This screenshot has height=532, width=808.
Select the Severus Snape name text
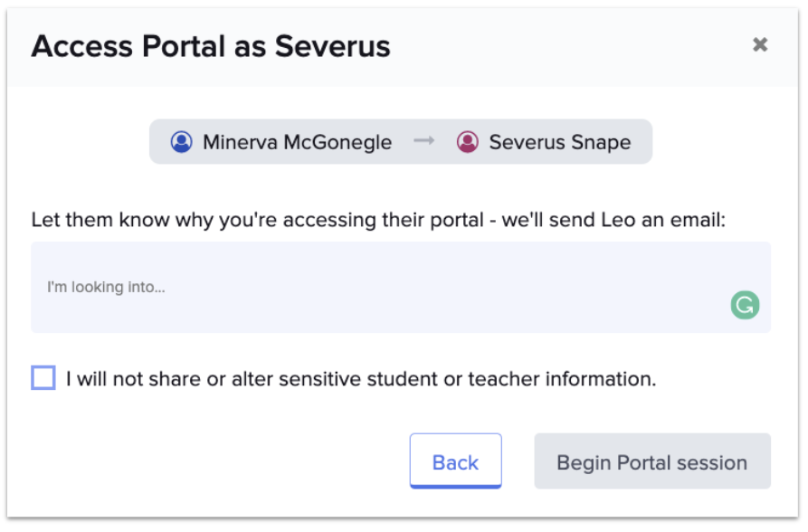(559, 142)
